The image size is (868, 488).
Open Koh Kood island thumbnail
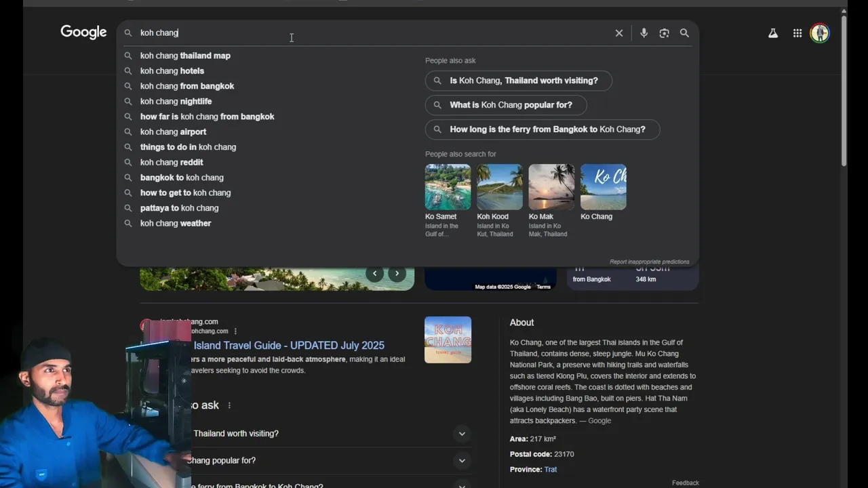[x=500, y=187]
